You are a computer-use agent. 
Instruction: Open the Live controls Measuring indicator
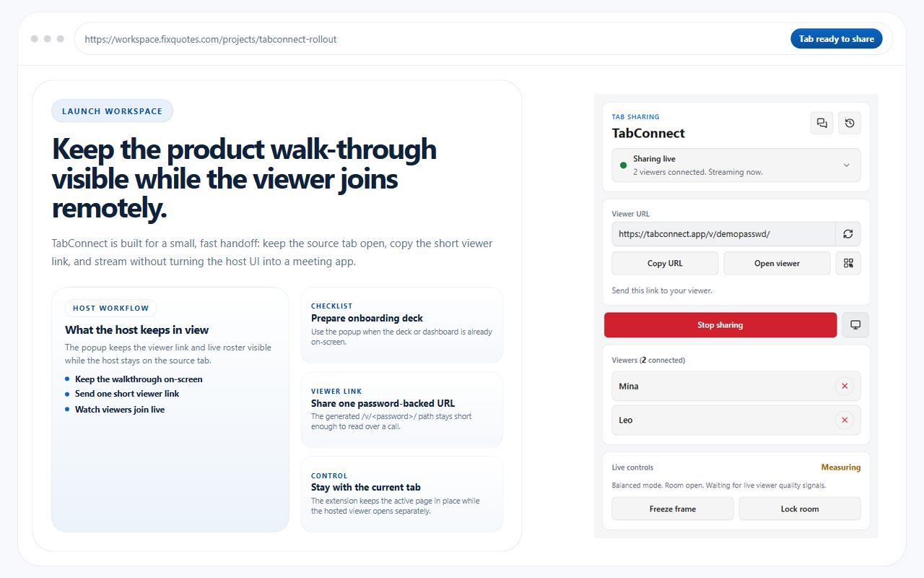[841, 467]
